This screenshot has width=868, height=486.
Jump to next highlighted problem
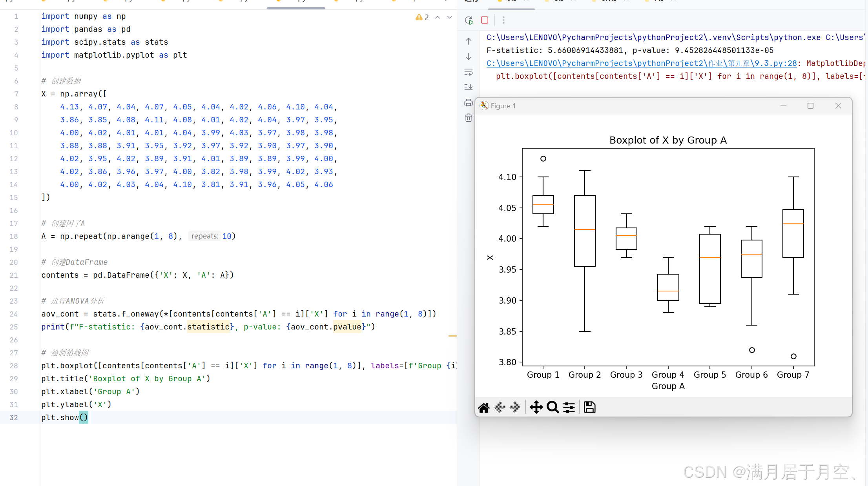(x=450, y=17)
